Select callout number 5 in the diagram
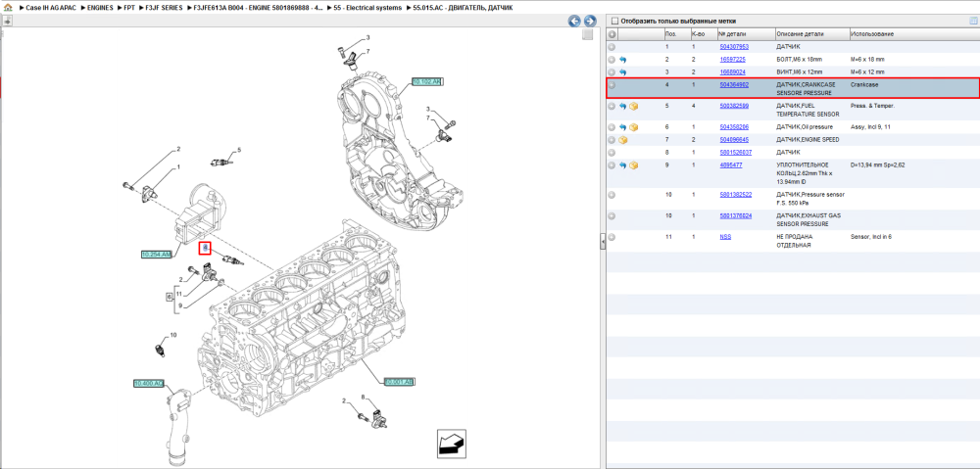 coord(239,150)
